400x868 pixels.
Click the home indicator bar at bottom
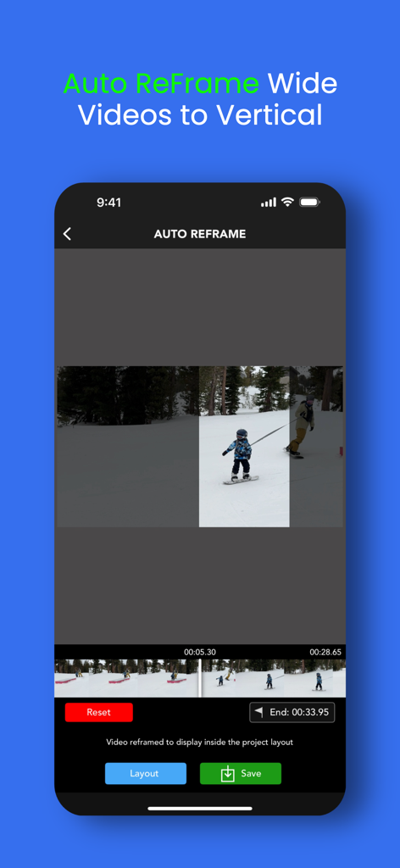coord(200,808)
